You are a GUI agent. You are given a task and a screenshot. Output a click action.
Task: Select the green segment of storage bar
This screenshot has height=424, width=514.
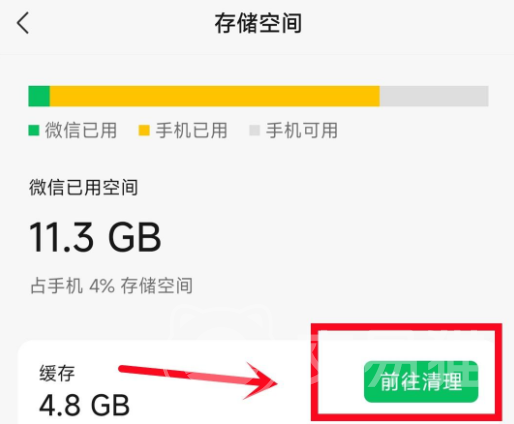(x=39, y=96)
